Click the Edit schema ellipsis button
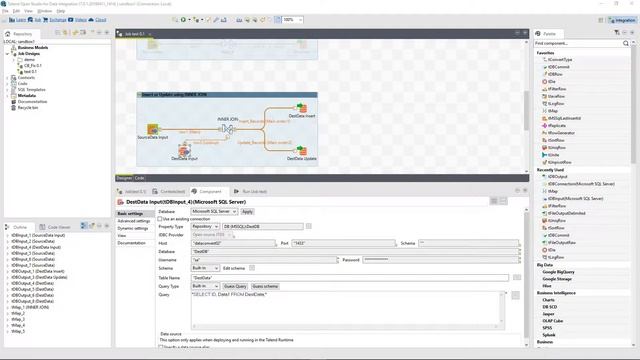 tap(252, 268)
